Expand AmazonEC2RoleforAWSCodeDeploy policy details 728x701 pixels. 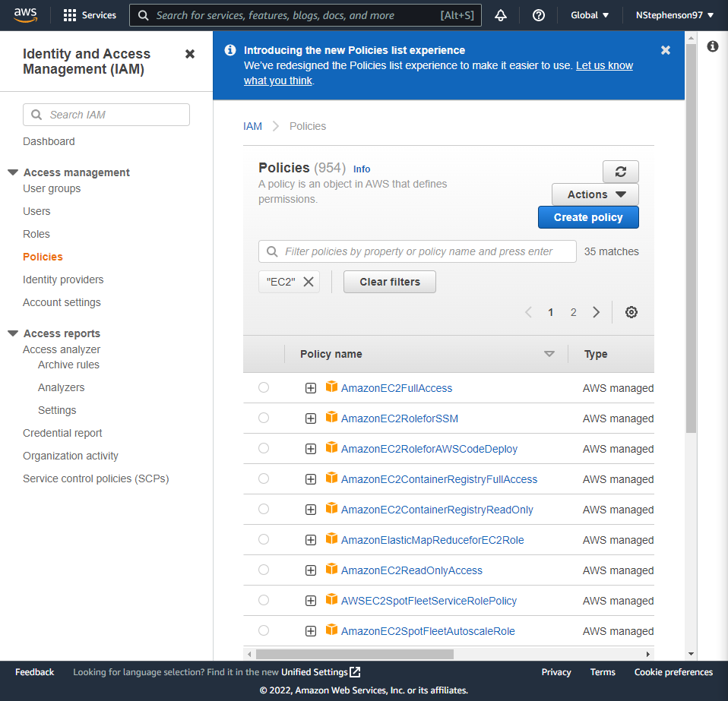tap(311, 449)
